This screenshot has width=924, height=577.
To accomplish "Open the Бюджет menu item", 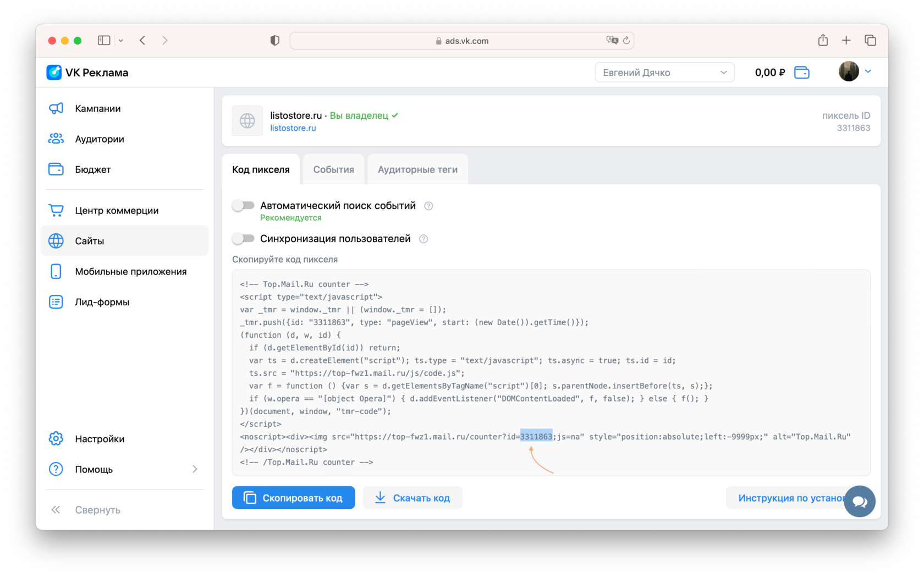I will coord(125,169).
